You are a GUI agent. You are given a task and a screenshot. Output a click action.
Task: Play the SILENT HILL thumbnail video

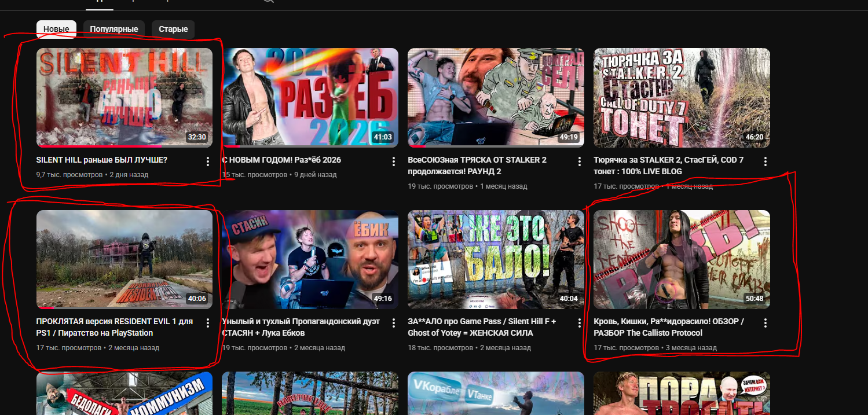click(x=124, y=97)
